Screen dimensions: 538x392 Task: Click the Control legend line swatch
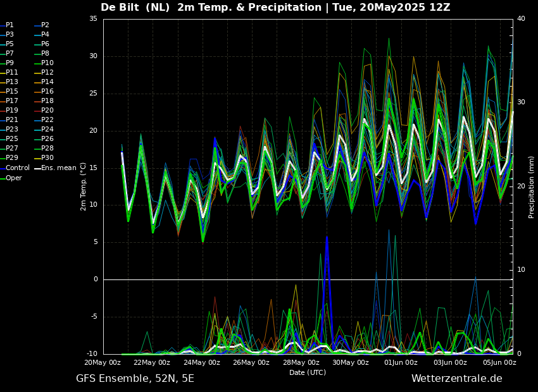tap(3, 168)
